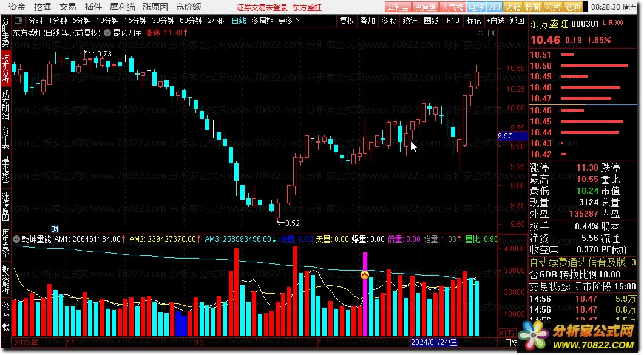This screenshot has width=644, height=355.
Task: Open 基本资料 side tab
Action: point(5,171)
